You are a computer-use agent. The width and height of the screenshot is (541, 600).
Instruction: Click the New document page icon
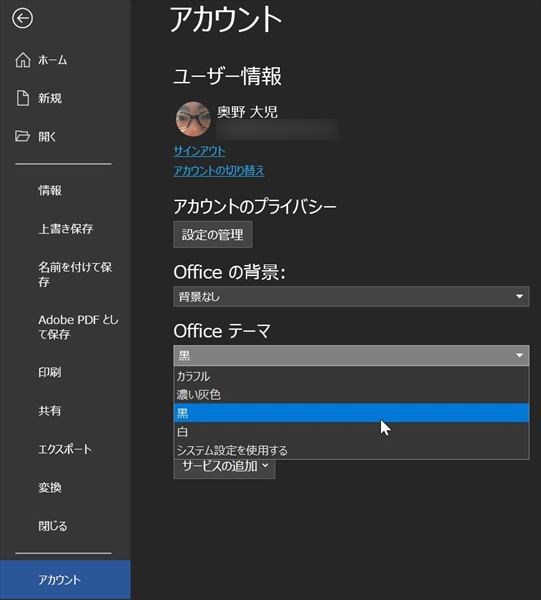pyautogui.click(x=23, y=98)
